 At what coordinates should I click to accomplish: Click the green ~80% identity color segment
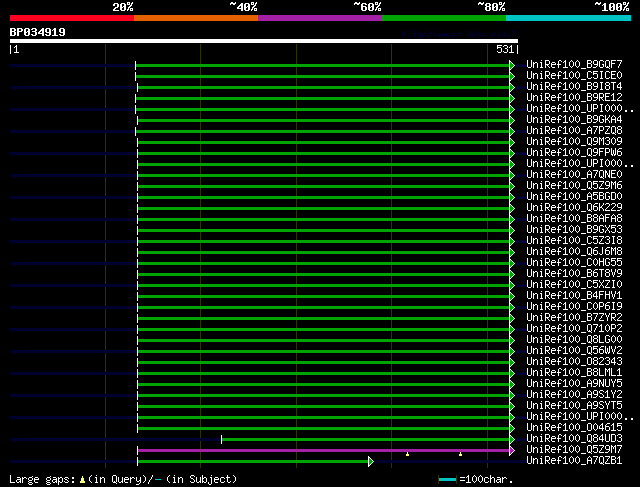point(444,18)
